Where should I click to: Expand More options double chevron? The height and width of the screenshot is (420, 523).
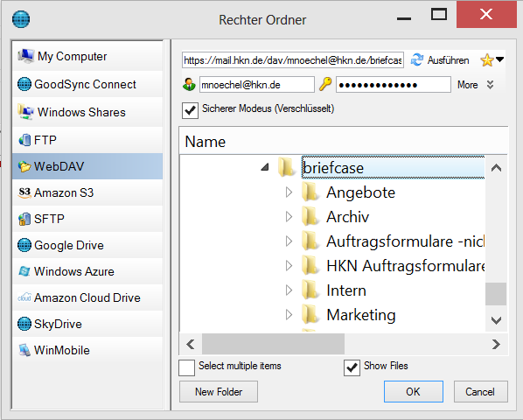[x=490, y=85]
